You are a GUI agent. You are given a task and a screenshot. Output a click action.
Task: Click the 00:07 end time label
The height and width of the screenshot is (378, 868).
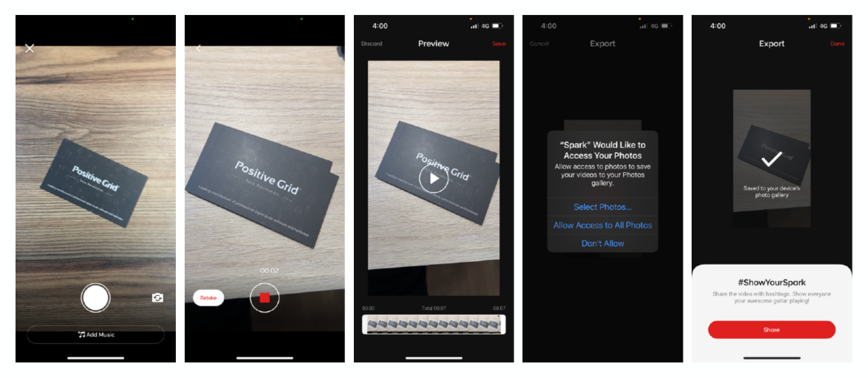(x=499, y=308)
